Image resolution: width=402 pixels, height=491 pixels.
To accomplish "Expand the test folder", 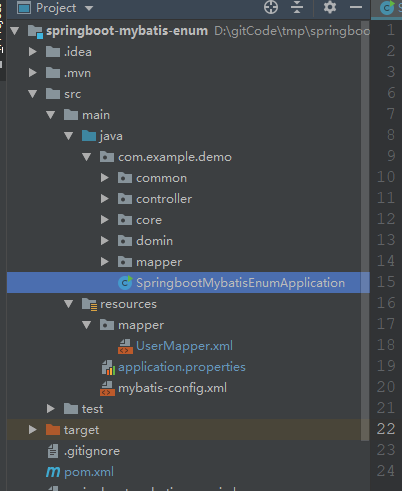I will pyautogui.click(x=51, y=409).
